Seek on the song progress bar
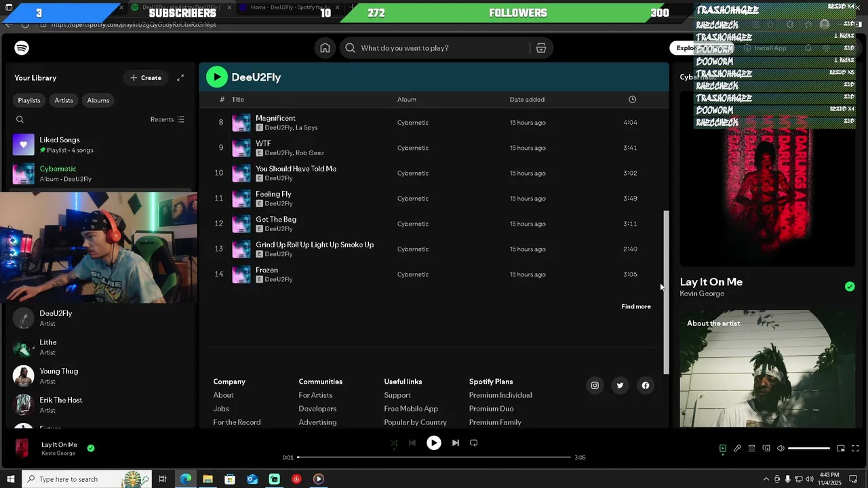The image size is (868, 488). point(434,457)
